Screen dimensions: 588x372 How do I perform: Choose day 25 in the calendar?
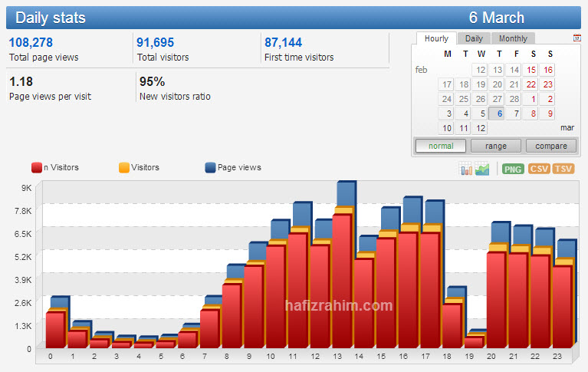pos(462,99)
